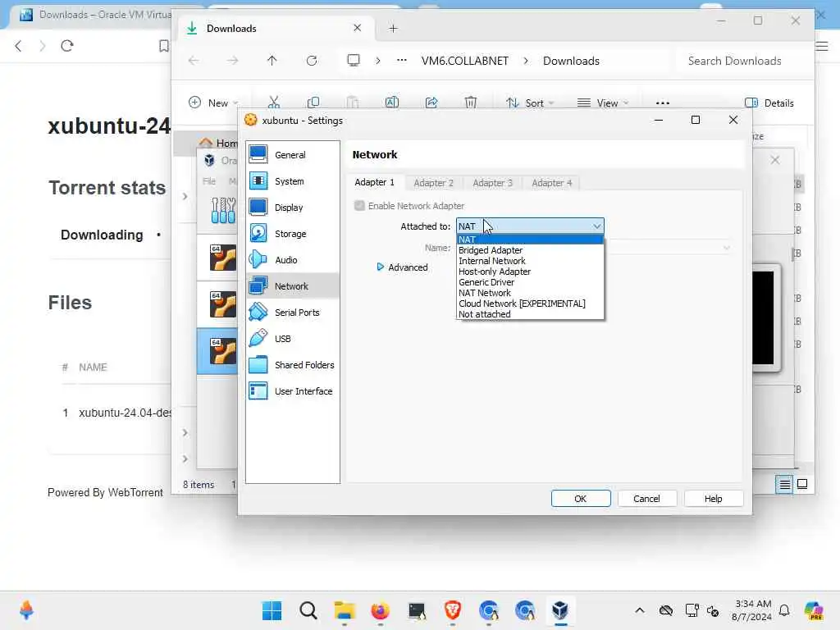The image size is (840, 630).
Task: Switch to details list view in Explorer
Action: coord(784,484)
